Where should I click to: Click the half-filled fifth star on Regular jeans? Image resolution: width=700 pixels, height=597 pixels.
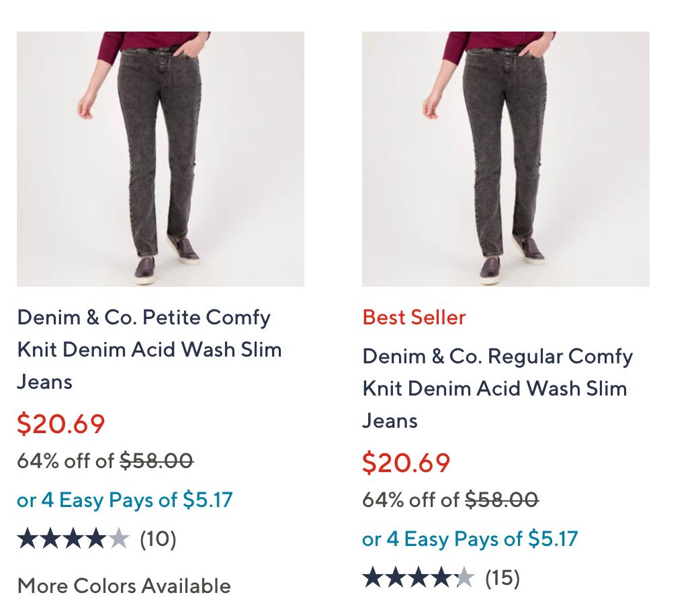(x=464, y=578)
